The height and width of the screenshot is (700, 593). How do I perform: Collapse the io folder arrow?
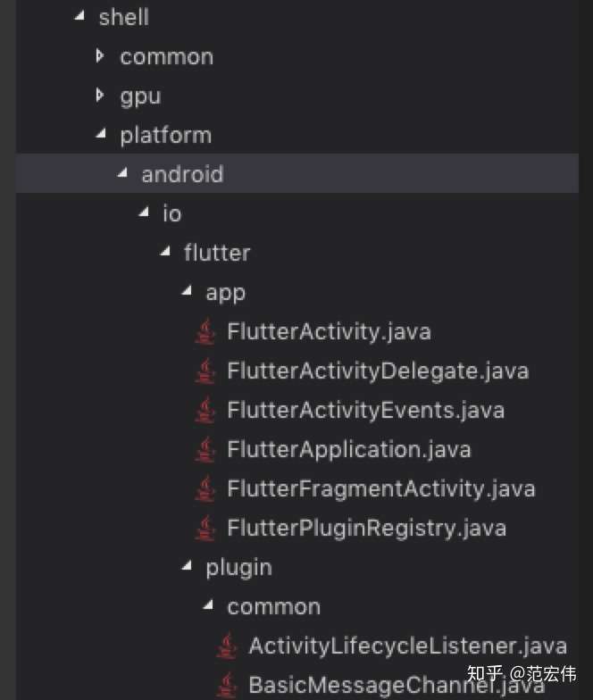[144, 213]
